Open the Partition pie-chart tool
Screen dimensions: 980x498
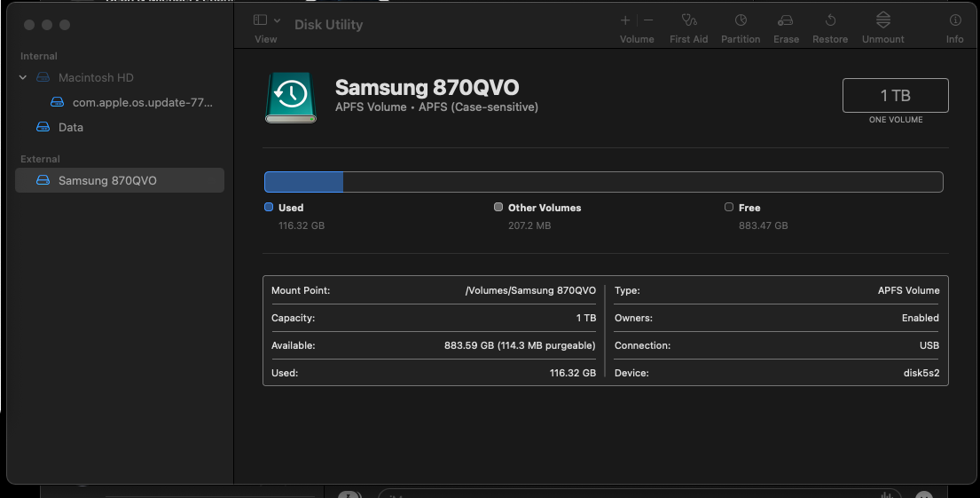point(741,20)
